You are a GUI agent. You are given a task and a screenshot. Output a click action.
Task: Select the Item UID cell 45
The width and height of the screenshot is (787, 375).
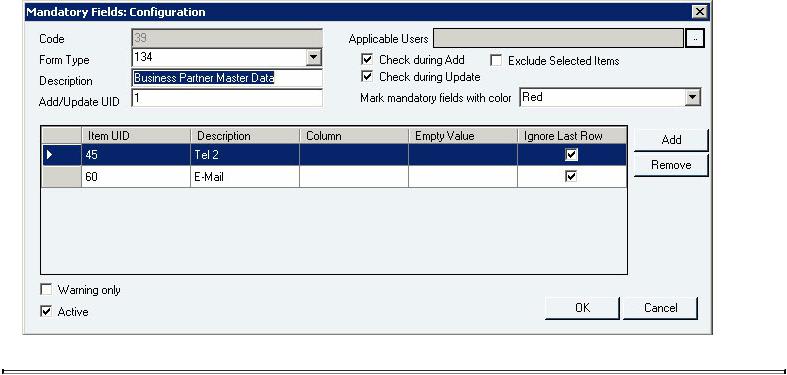136,155
